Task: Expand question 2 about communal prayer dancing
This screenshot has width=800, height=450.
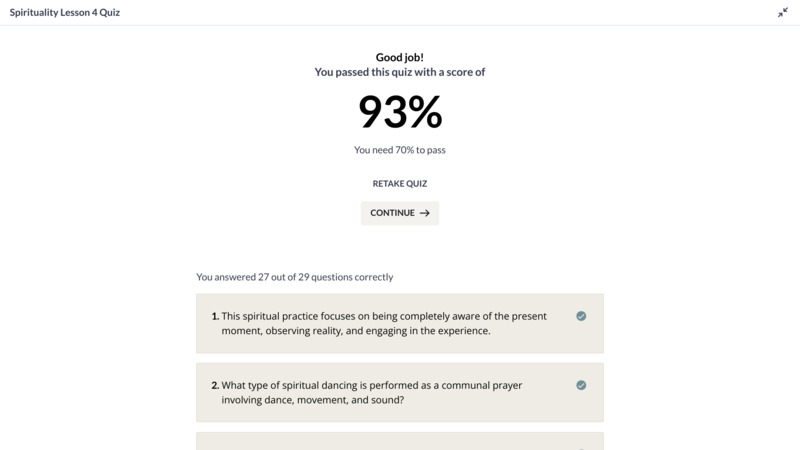Action: 399,392
